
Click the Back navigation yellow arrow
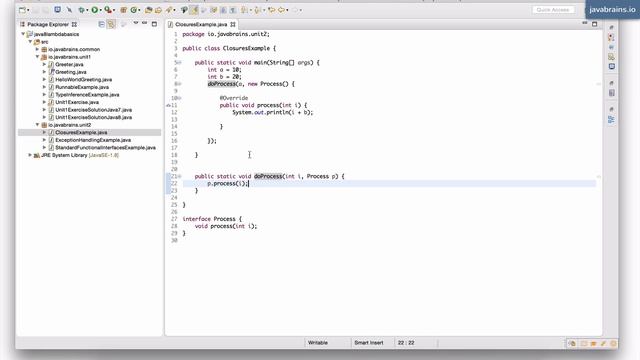click(x=281, y=10)
